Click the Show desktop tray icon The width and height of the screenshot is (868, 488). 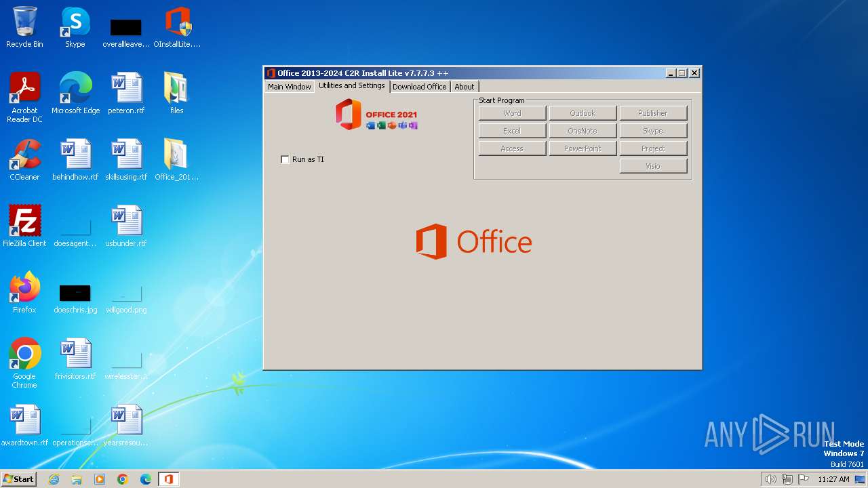(860, 479)
